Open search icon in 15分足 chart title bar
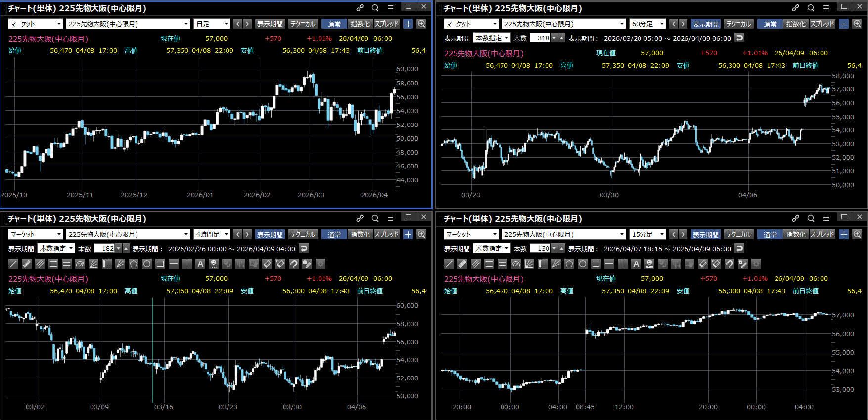Viewport: 868px width, 420px height. [811, 218]
